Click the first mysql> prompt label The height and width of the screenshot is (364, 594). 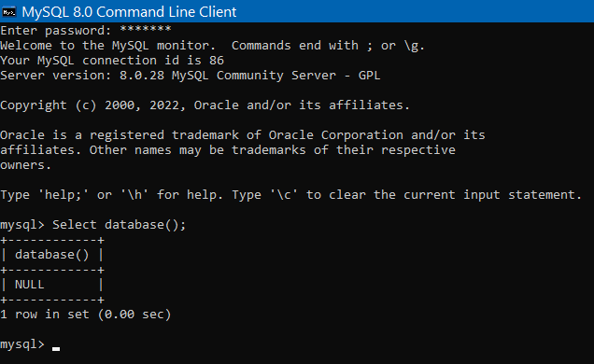pyautogui.click(x=22, y=225)
